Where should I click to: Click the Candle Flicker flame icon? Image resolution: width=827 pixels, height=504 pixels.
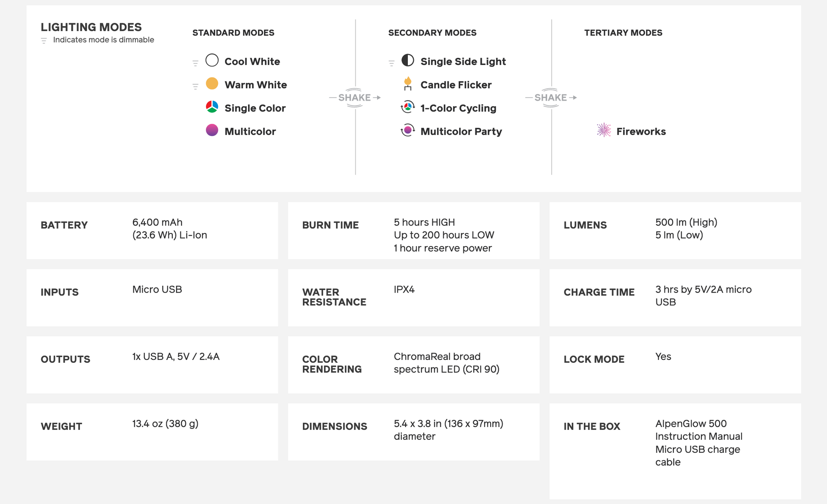(x=408, y=84)
